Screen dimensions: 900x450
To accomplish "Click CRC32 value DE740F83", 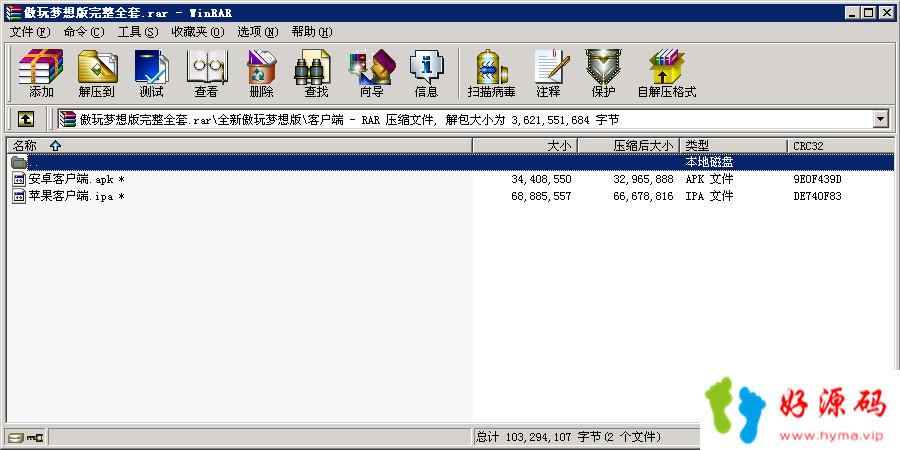I will click(x=817, y=196).
